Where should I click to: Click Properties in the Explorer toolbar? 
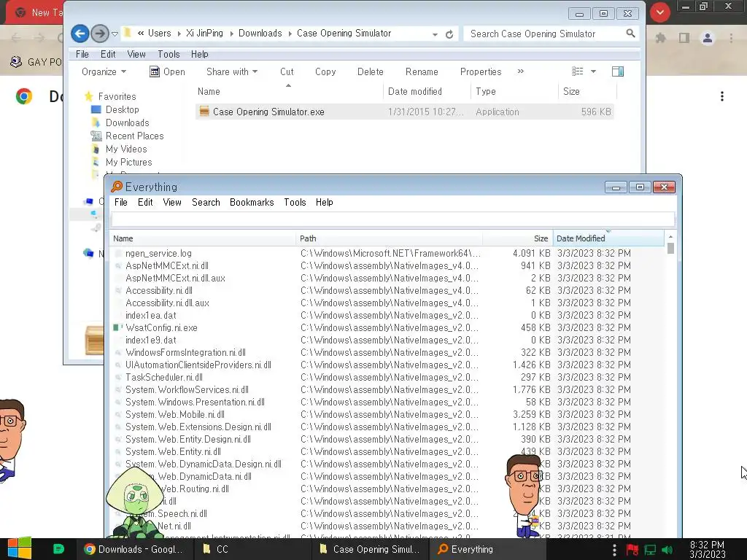click(x=481, y=71)
